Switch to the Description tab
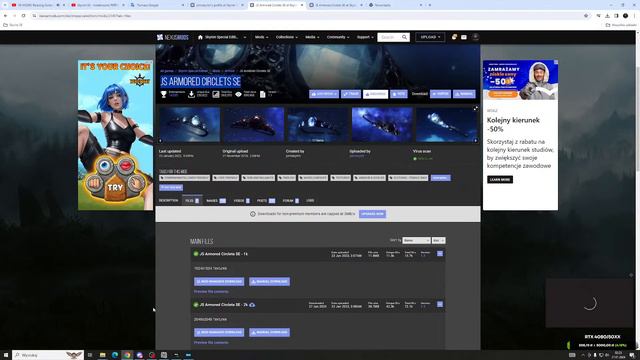 coord(169,201)
